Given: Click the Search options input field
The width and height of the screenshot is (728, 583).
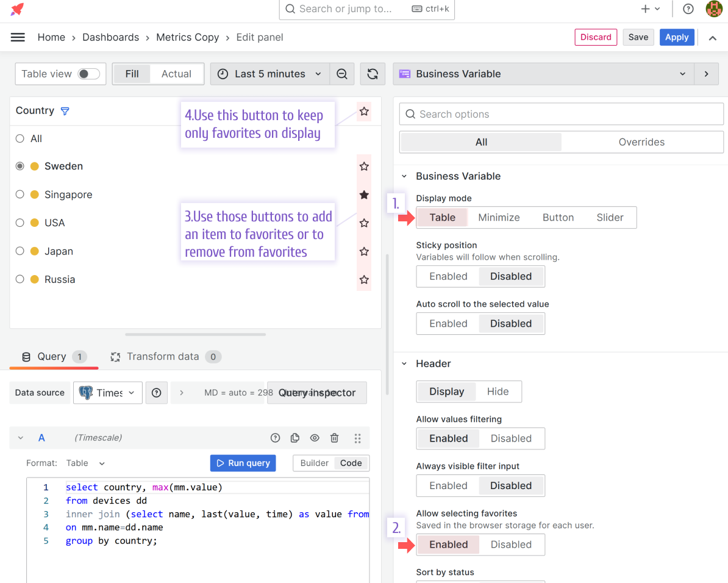Looking at the screenshot, I should pyautogui.click(x=561, y=114).
